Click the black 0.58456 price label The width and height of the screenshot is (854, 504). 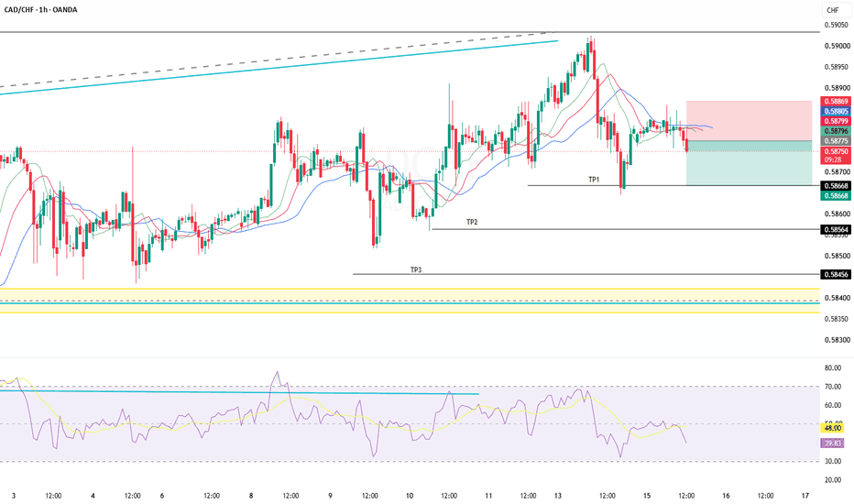tap(836, 275)
